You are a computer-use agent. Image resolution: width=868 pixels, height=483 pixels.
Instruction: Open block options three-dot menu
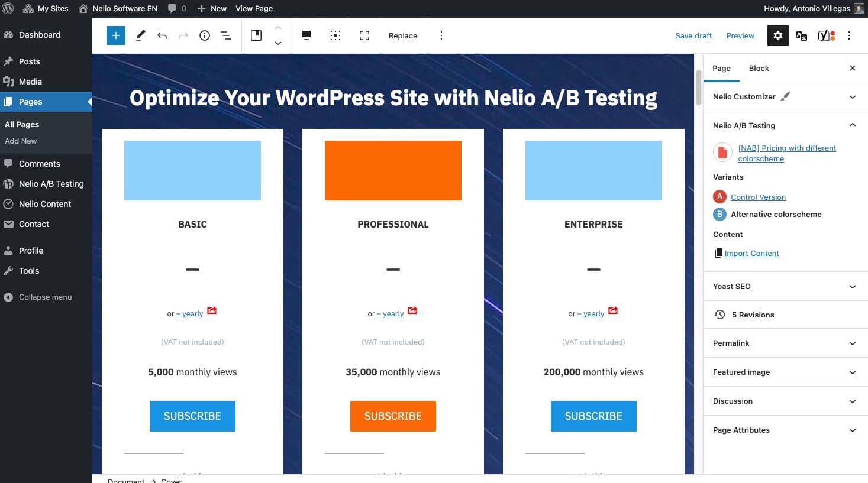click(x=441, y=35)
